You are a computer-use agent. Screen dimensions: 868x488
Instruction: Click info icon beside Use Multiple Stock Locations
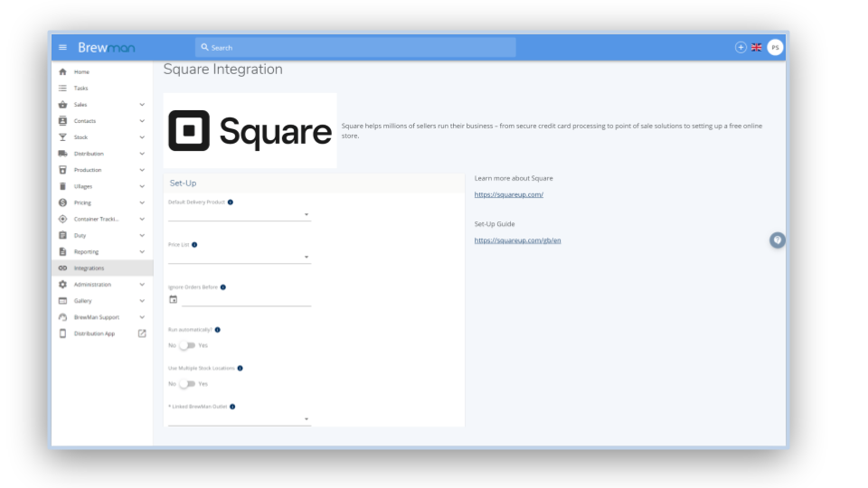point(241,368)
